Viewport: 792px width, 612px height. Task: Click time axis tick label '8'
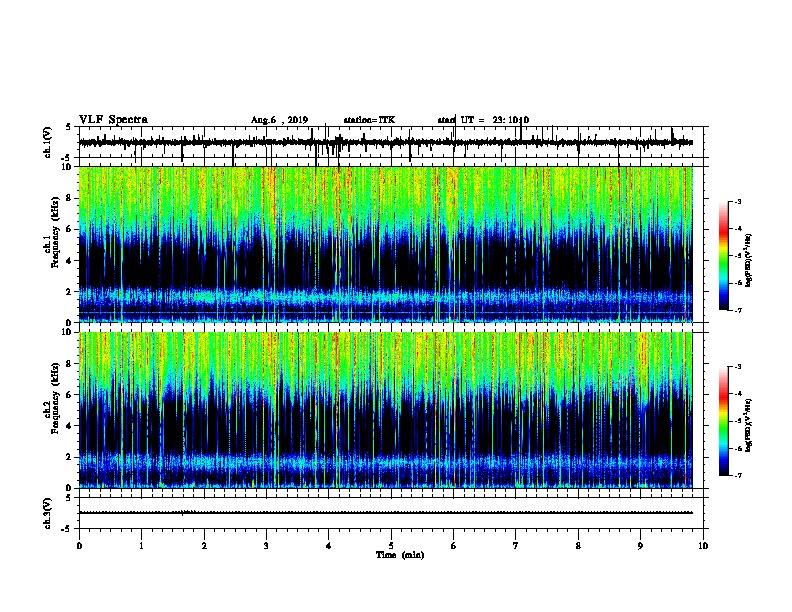pyautogui.click(x=578, y=546)
